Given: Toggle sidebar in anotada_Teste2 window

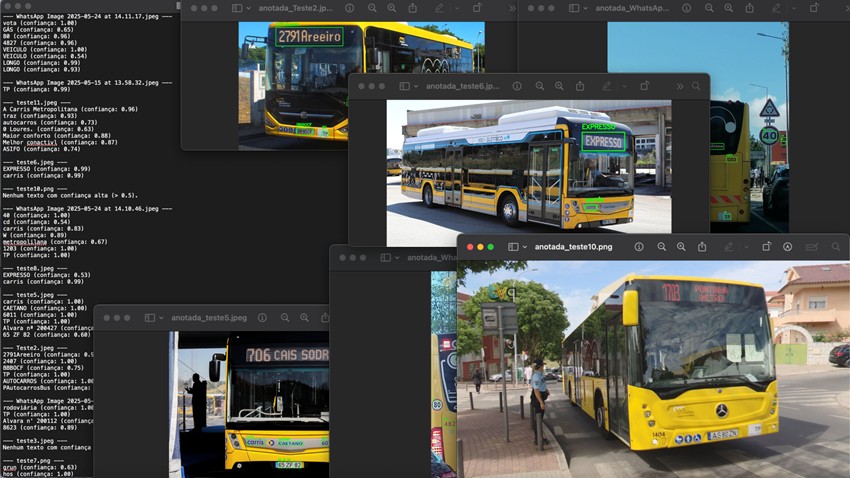Looking at the screenshot, I should point(237,8).
